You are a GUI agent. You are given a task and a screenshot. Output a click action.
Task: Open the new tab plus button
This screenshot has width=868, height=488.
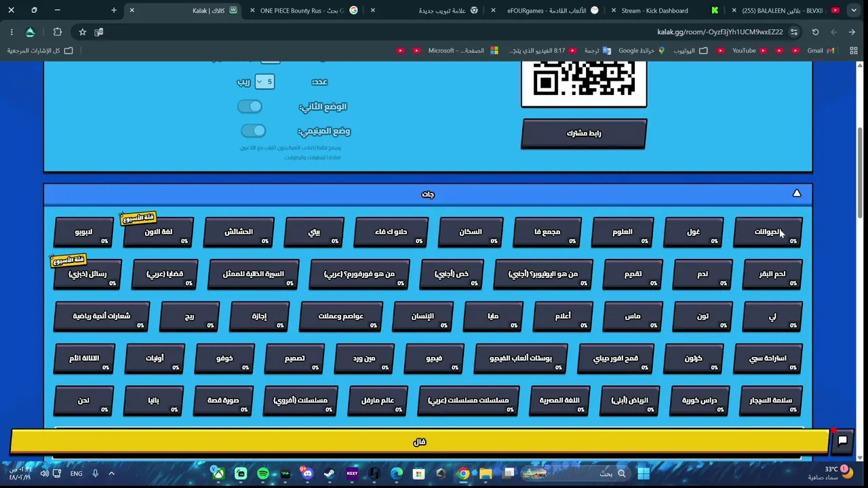(114, 10)
